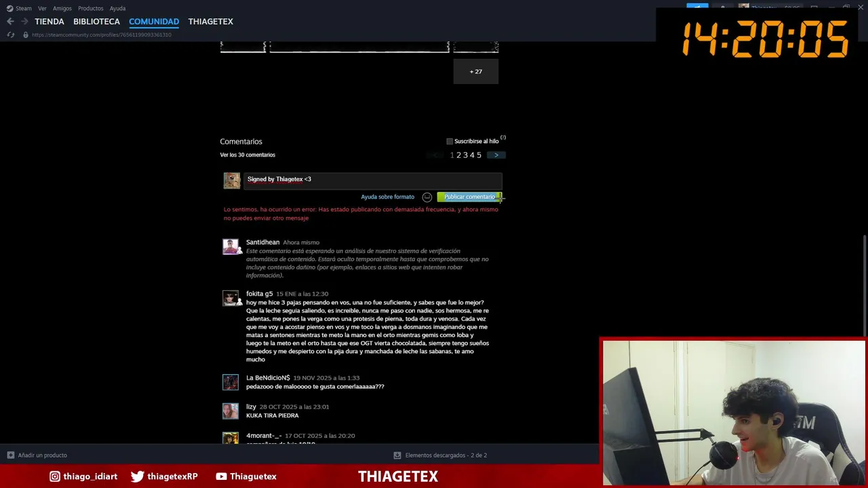Image resolution: width=868 pixels, height=488 pixels.
Task: Close the Steam window
Action: 861,7
